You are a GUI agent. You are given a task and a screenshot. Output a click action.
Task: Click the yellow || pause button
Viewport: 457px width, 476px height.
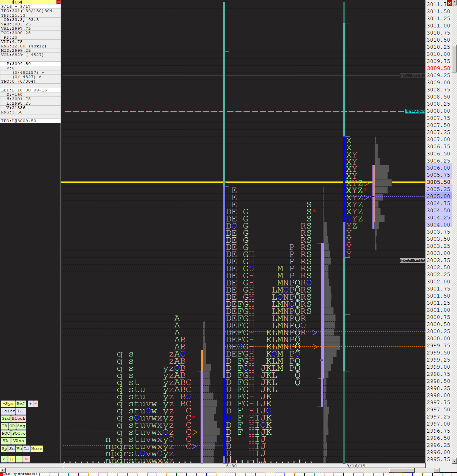pyautogui.click(x=12, y=459)
